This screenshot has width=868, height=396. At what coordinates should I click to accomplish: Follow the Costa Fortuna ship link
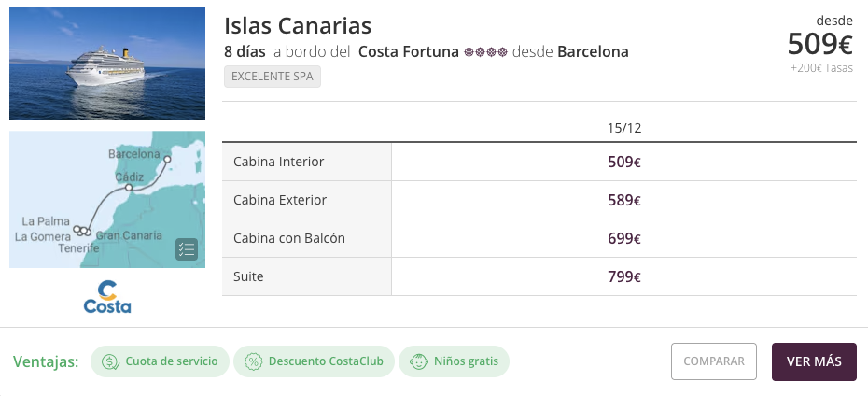pyautogui.click(x=408, y=52)
